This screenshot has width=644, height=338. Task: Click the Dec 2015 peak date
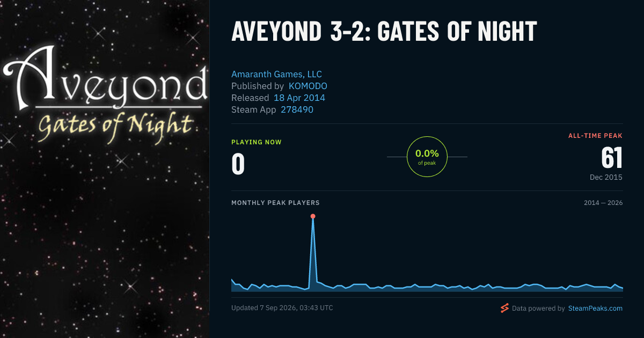pyautogui.click(x=606, y=177)
